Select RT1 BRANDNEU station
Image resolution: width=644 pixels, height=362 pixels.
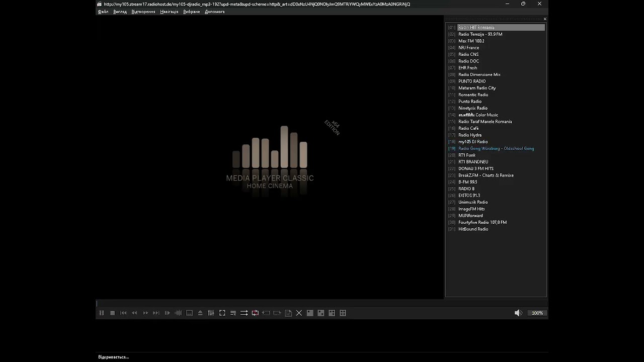click(496, 162)
